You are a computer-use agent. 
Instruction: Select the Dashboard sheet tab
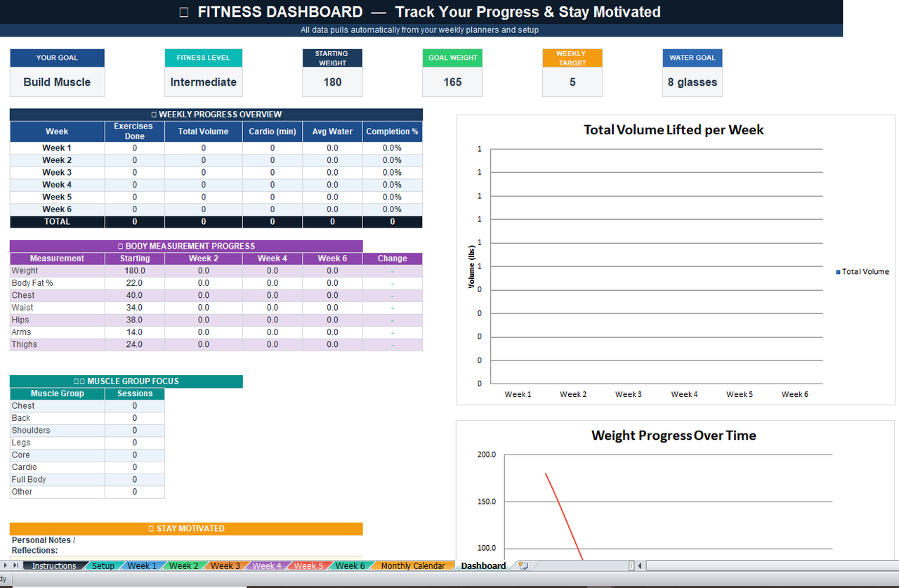(483, 566)
